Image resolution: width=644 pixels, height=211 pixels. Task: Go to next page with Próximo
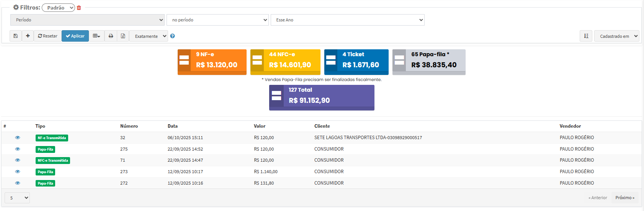tap(624, 198)
